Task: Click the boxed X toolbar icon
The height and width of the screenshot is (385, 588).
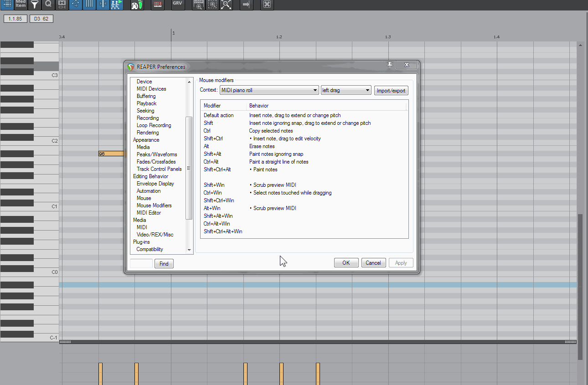Action: [267, 5]
